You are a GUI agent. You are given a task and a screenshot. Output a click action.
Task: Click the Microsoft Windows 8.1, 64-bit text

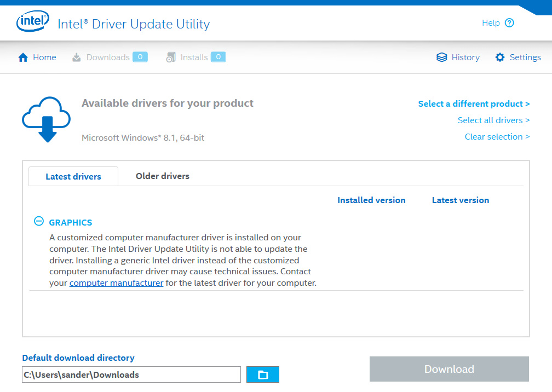click(x=143, y=137)
